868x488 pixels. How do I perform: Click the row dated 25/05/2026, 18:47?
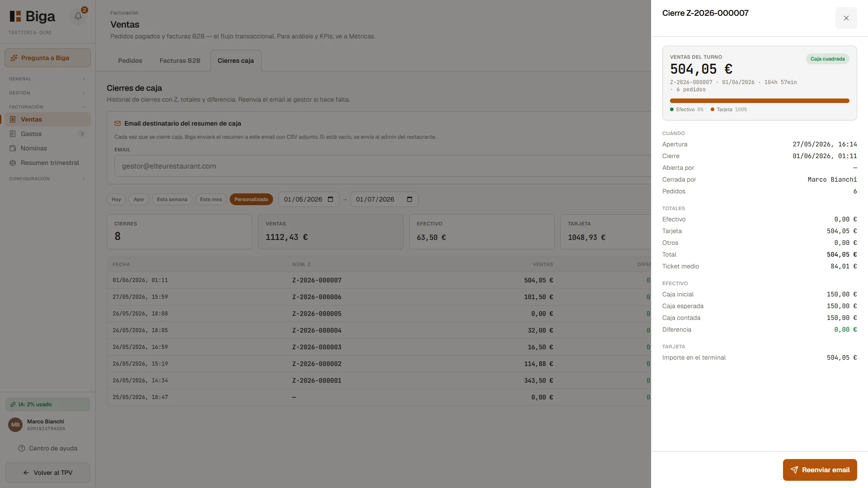point(379,397)
